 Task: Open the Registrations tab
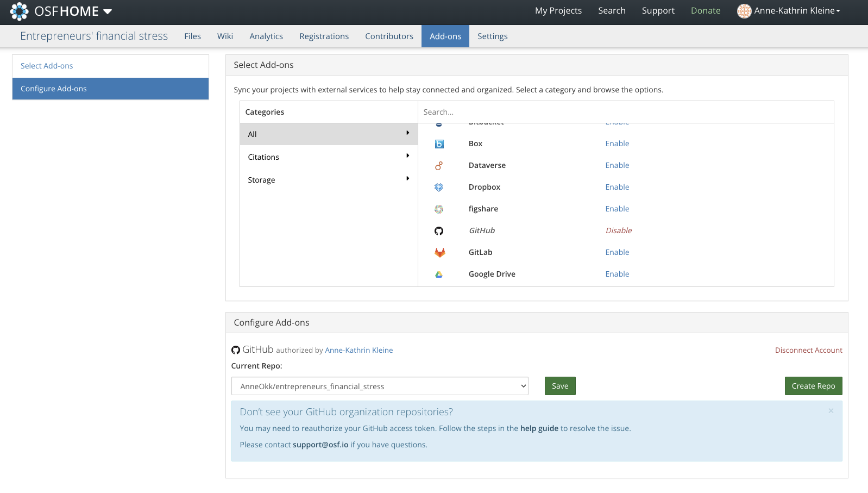point(324,36)
